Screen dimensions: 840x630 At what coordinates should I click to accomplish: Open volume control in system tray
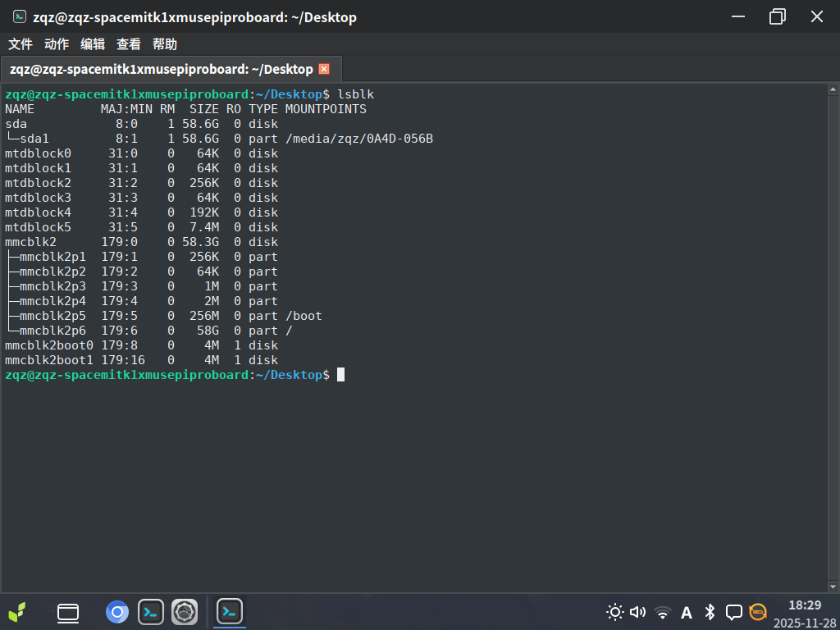coord(637,612)
